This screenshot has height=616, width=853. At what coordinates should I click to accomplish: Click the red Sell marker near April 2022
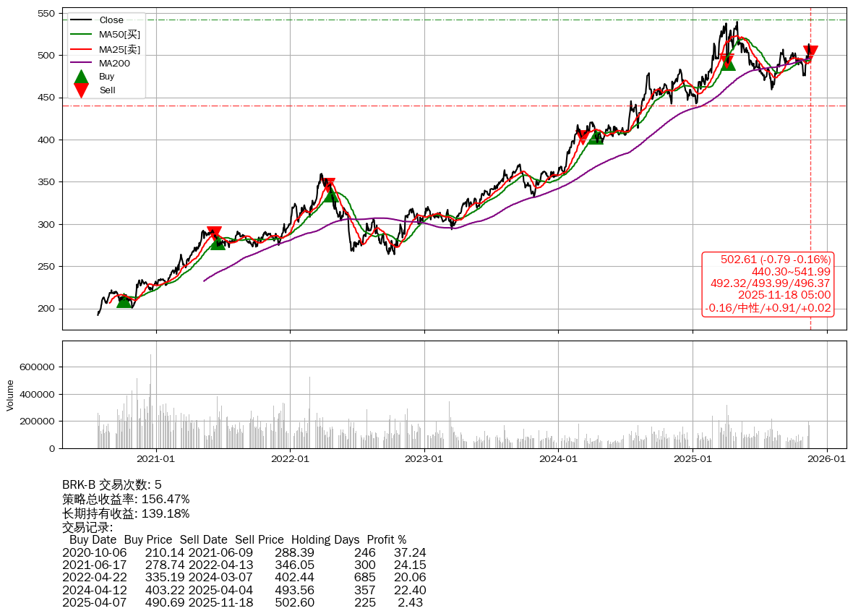[x=328, y=185]
